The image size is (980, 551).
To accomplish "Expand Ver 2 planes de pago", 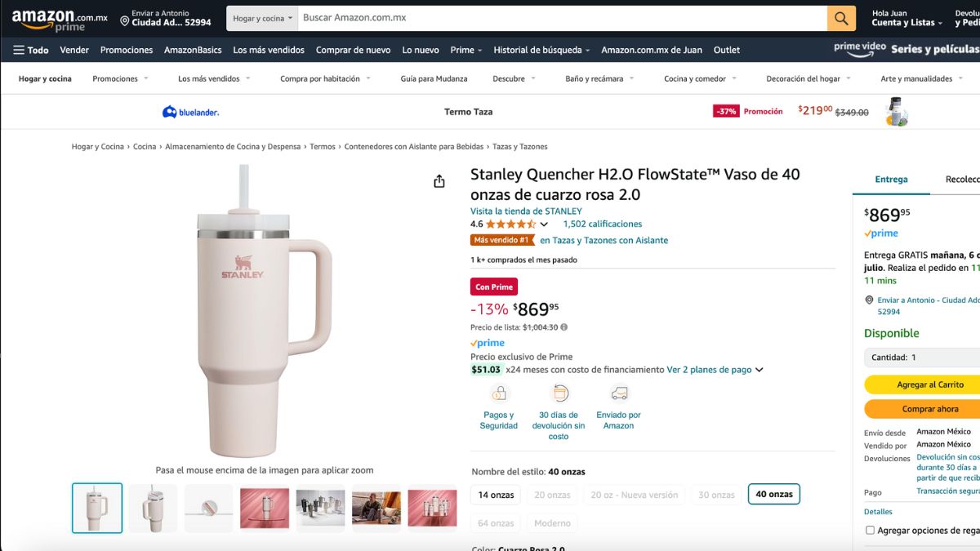I will 715,370.
